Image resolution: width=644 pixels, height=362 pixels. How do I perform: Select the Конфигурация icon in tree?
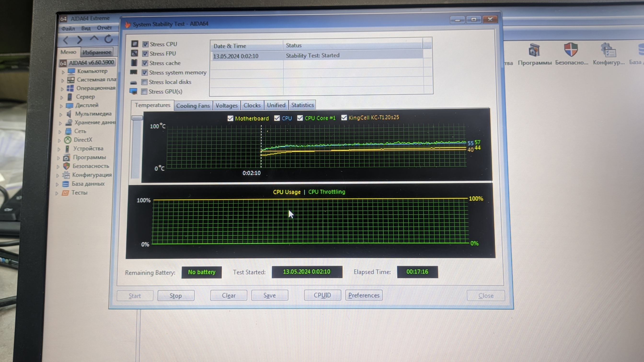tap(66, 175)
